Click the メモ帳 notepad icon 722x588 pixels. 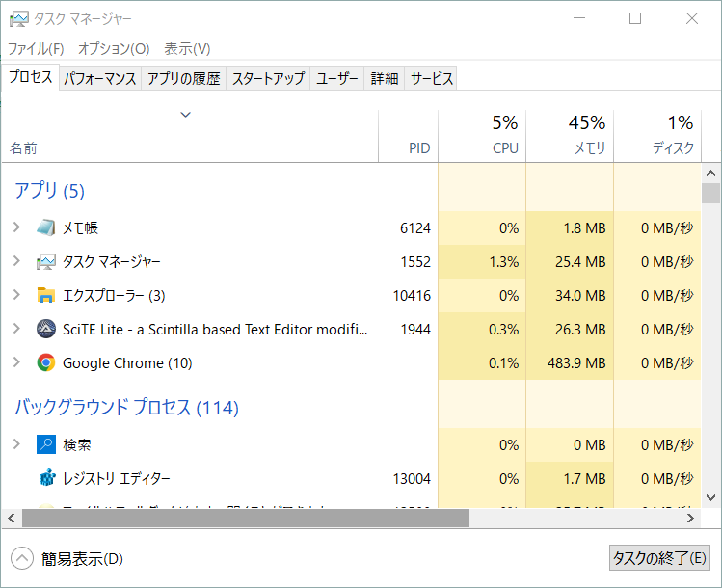[46, 228]
